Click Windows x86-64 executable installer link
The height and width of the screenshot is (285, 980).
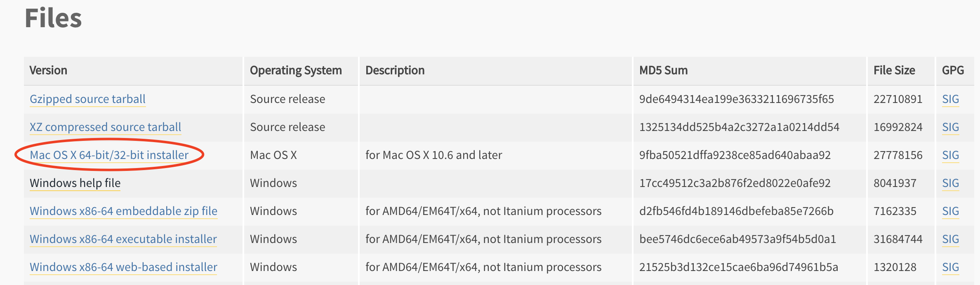point(123,239)
